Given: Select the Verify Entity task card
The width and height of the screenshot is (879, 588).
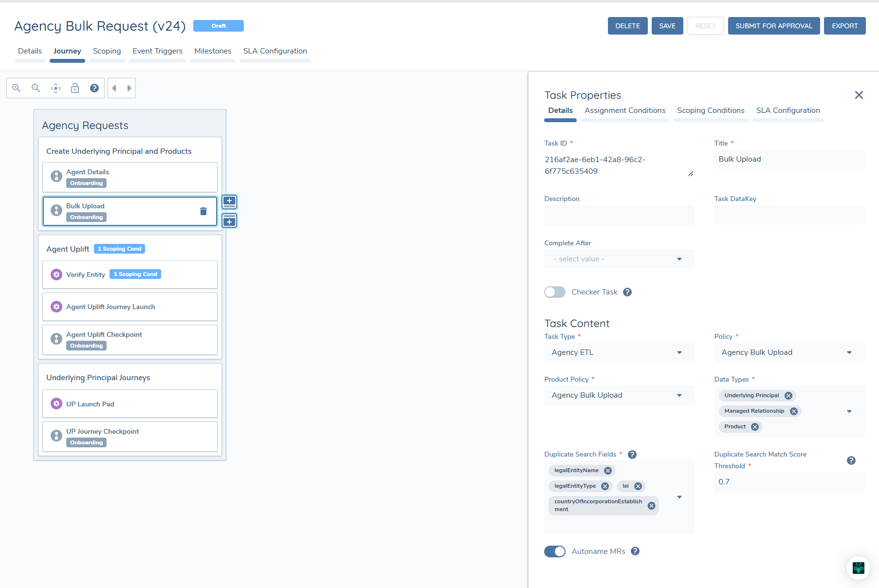Looking at the screenshot, I should point(130,275).
